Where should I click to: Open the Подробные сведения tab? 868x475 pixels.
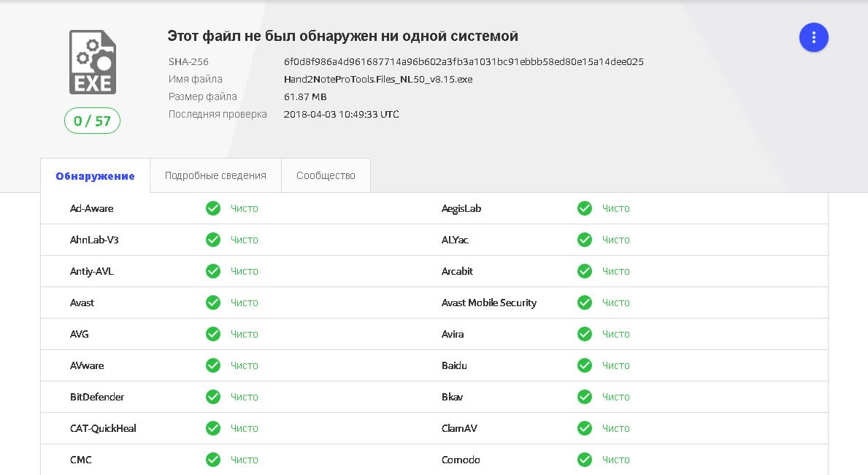coord(215,175)
